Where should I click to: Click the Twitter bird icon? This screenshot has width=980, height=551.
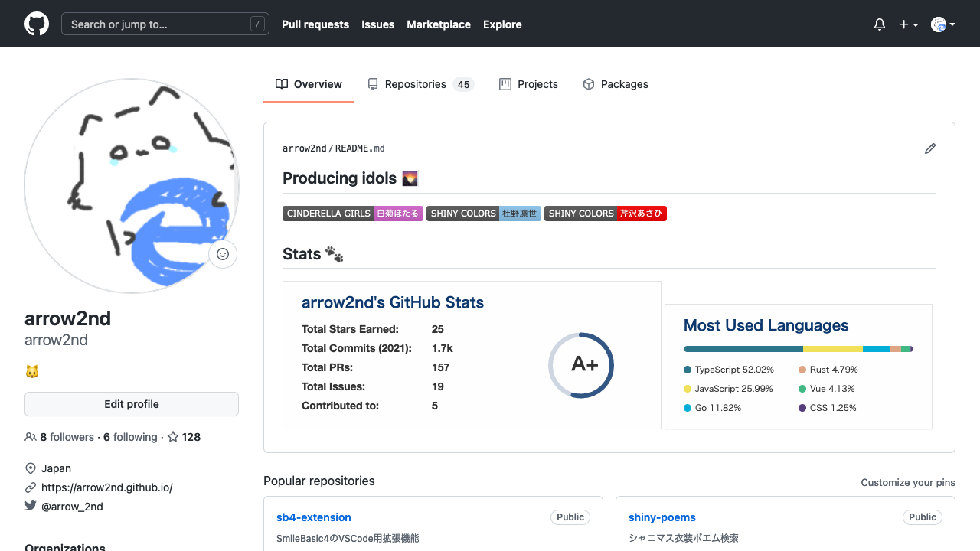31,506
